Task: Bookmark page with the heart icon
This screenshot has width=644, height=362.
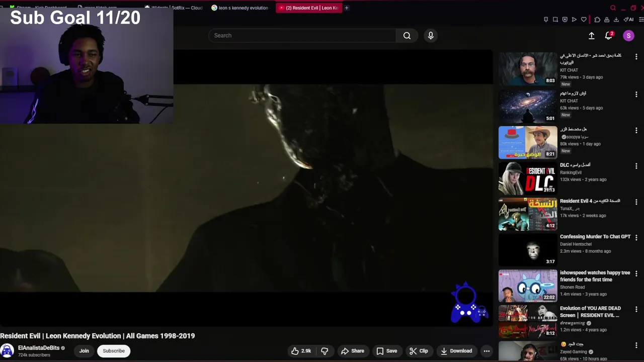Action: tap(584, 20)
